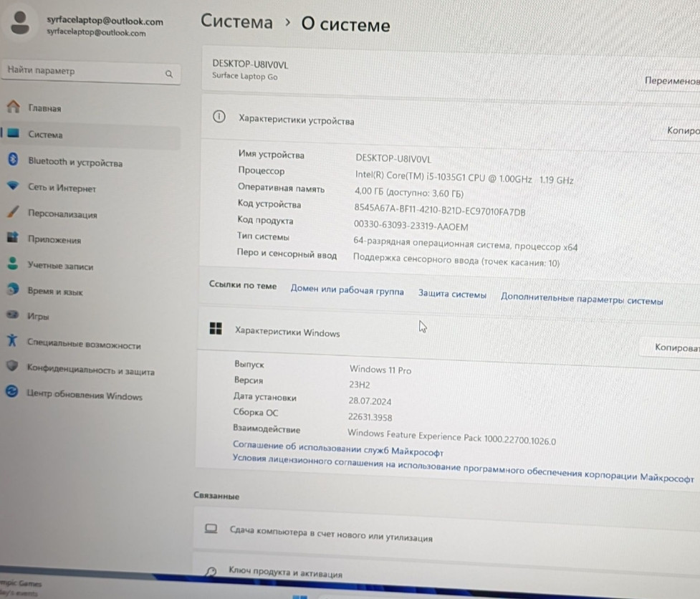Screen dimensions: 700x599
Task: Select Система in the sidebar
Action: click(46, 135)
